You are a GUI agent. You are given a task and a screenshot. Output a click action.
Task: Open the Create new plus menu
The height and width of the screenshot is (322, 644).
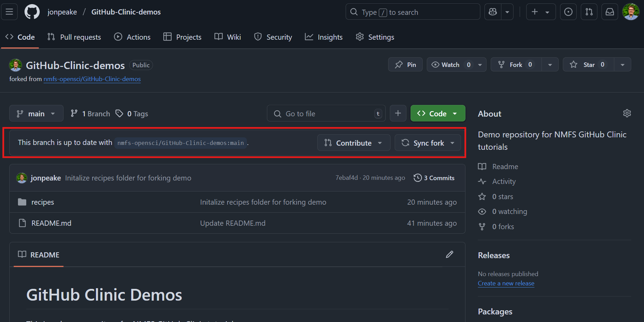[x=541, y=12]
